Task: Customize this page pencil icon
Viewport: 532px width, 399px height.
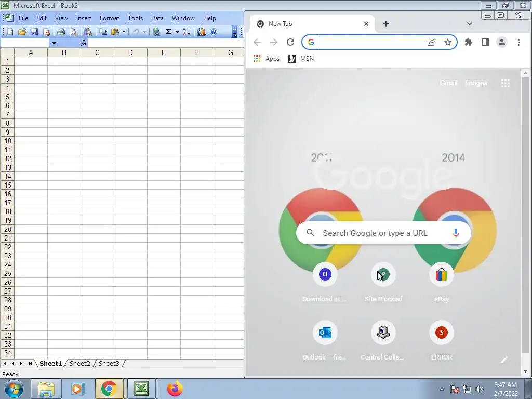Action: pyautogui.click(x=504, y=360)
